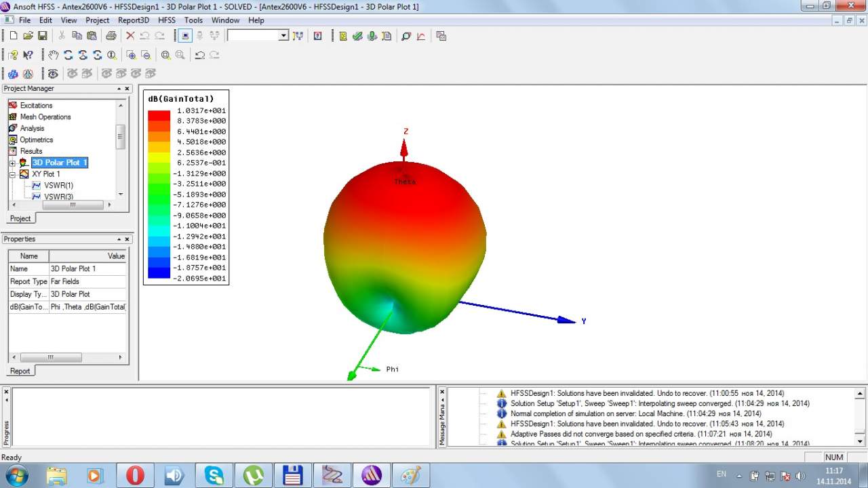Toggle the eye visibility icon in toolbar

pyautogui.click(x=53, y=73)
